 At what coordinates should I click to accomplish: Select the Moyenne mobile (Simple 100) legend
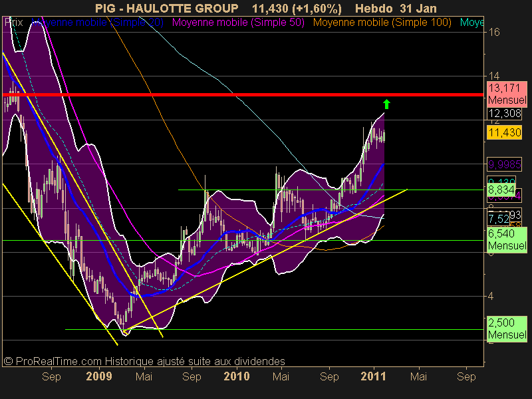coord(382,23)
